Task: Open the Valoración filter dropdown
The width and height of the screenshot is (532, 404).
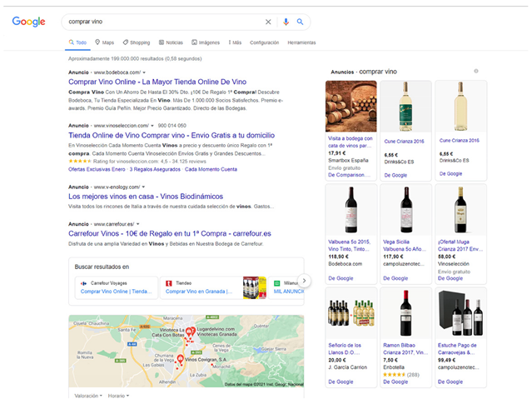Action: click(x=88, y=396)
